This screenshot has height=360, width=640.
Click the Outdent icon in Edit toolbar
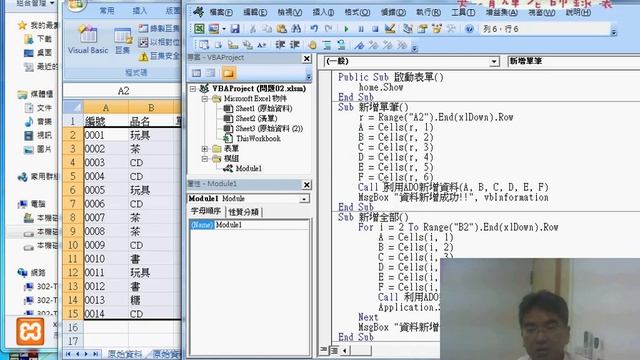click(x=295, y=45)
